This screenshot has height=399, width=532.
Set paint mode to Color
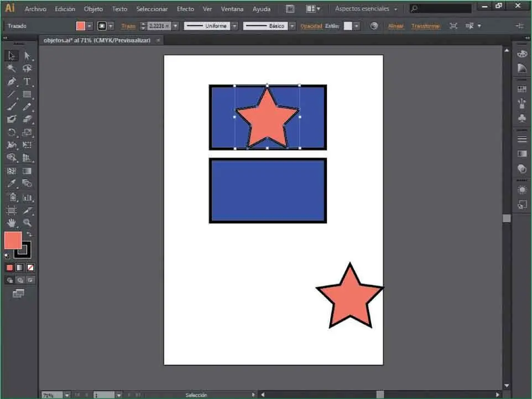(x=9, y=267)
